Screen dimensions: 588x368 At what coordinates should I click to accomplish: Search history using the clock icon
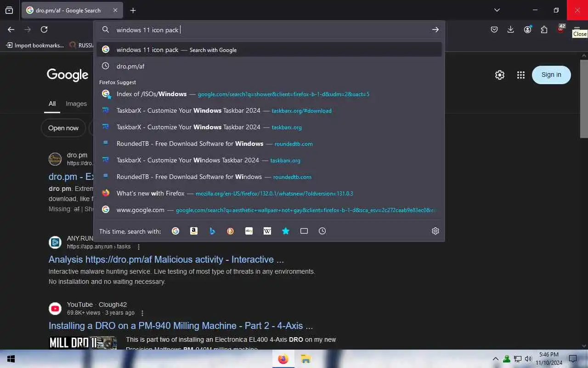322,231
